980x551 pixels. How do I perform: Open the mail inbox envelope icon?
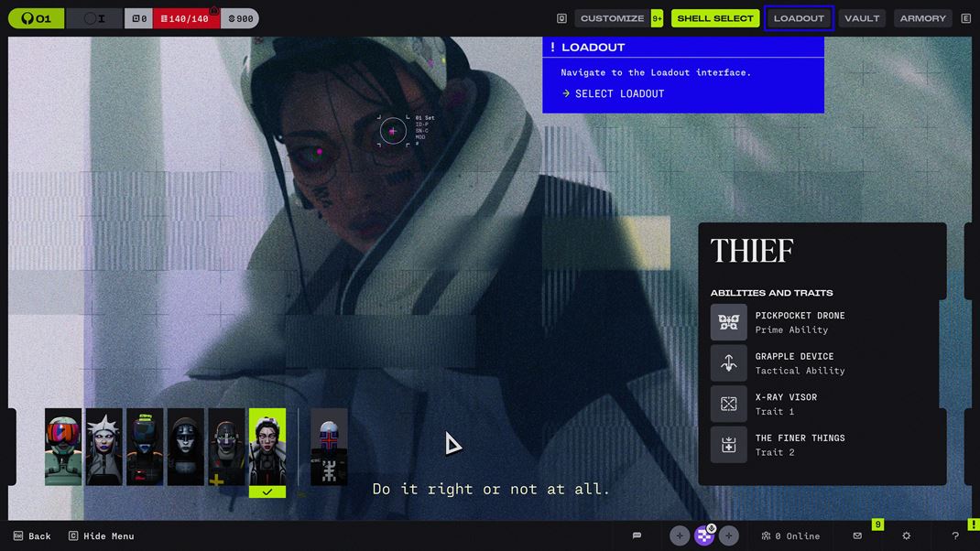pyautogui.click(x=857, y=535)
